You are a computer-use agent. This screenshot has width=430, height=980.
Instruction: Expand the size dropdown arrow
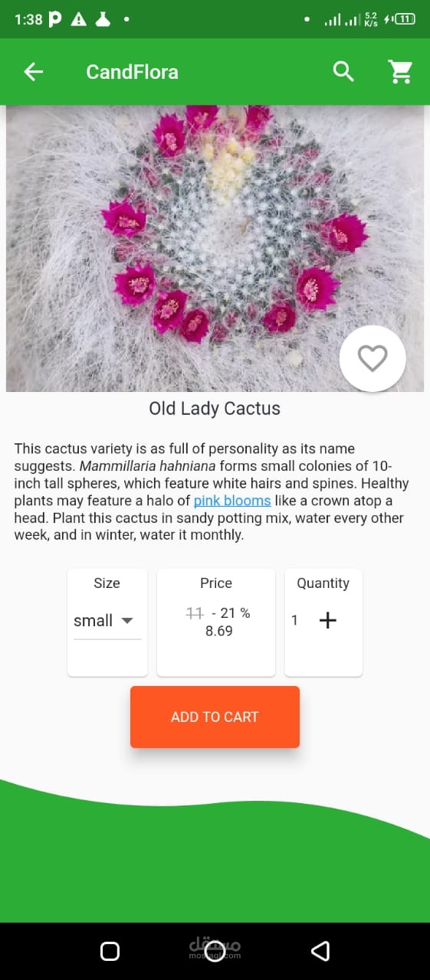coord(127,620)
